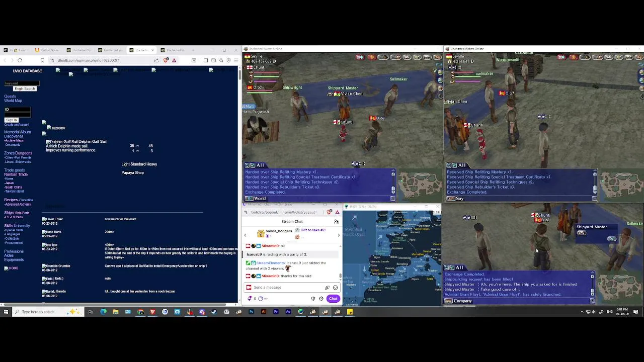Viewport: 644px width, 362px height.
Task: Open Memorial Album link in sidebar
Action: 18,132
